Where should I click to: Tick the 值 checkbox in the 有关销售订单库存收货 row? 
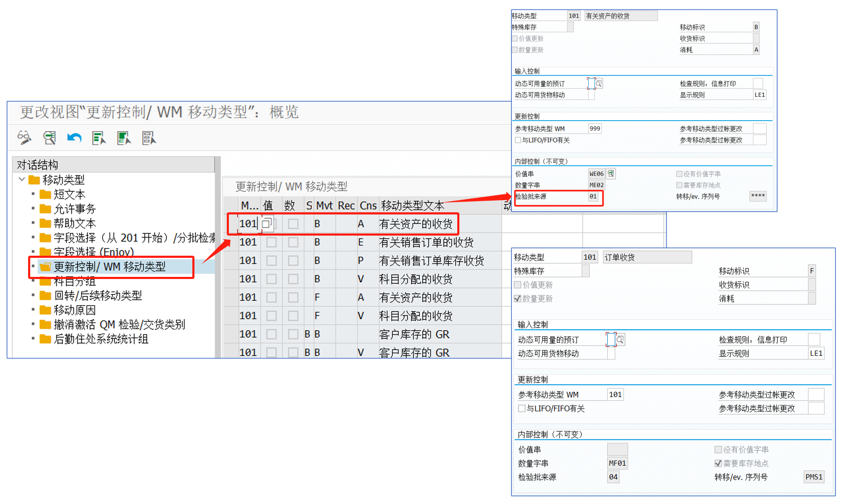tap(271, 260)
